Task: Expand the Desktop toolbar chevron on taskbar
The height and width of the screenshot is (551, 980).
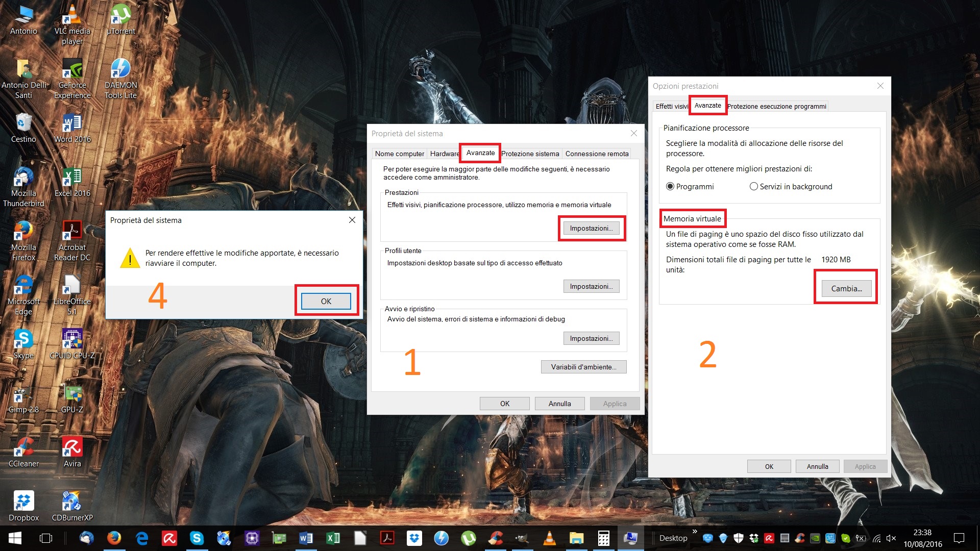Action: pos(695,532)
